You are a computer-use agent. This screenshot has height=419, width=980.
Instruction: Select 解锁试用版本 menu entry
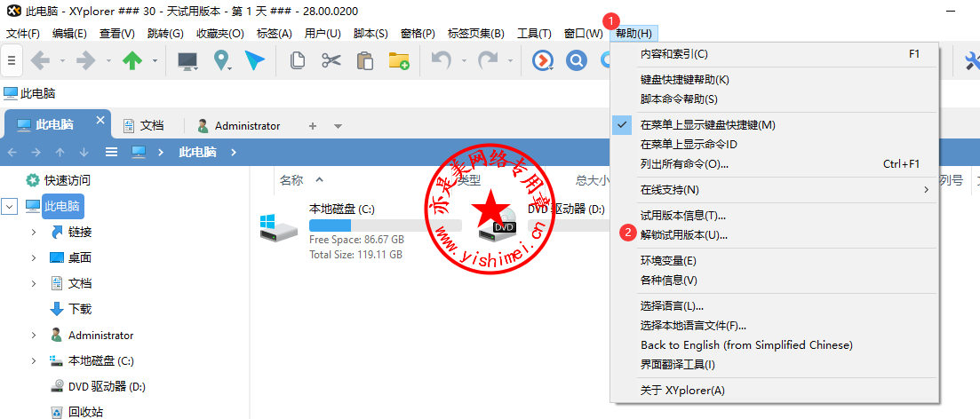tap(684, 235)
